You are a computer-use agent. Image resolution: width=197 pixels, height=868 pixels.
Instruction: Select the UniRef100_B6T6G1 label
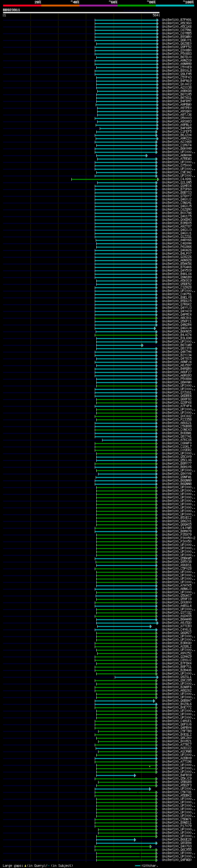click(176, 98)
